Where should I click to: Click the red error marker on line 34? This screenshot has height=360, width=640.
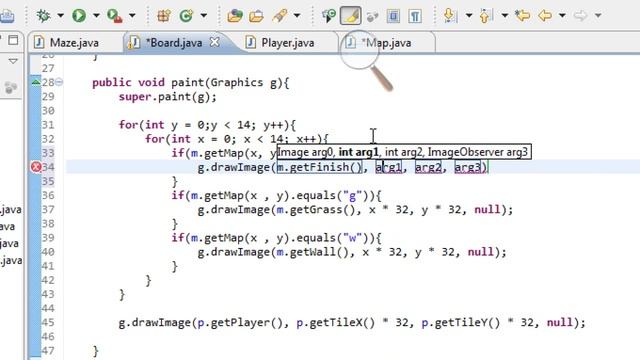tap(36, 167)
